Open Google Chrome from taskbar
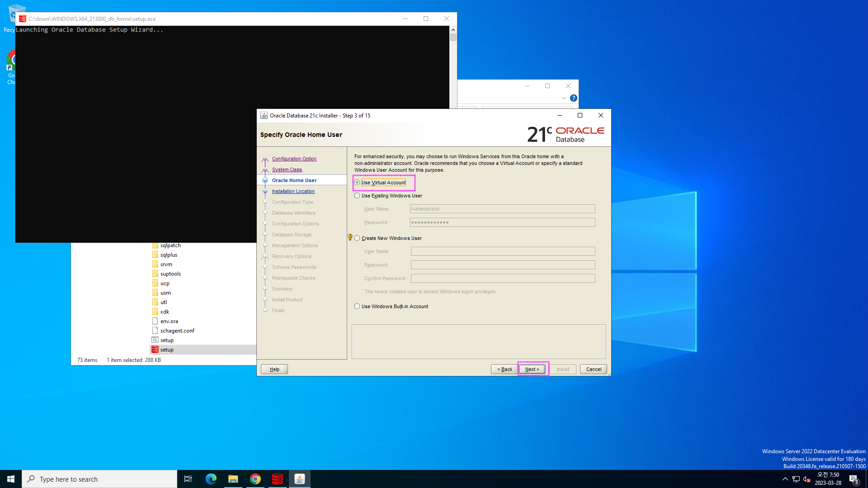The image size is (868, 488). 255,479
